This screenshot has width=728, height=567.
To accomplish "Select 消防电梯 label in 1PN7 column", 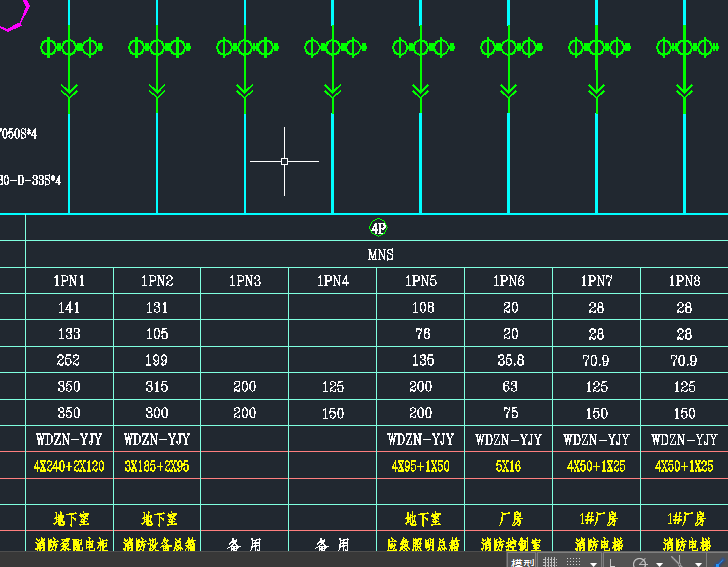I will (599, 544).
